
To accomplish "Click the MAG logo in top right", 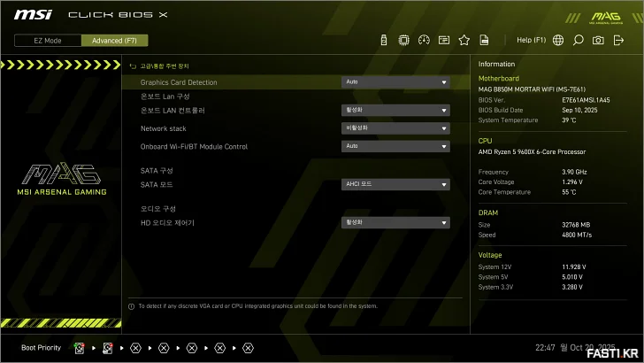I will coord(606,18).
